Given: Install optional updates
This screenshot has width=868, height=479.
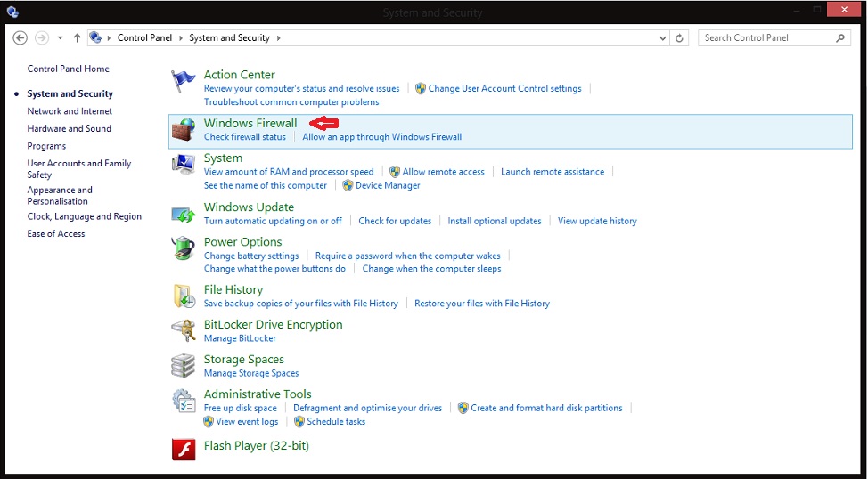Looking at the screenshot, I should (x=495, y=221).
